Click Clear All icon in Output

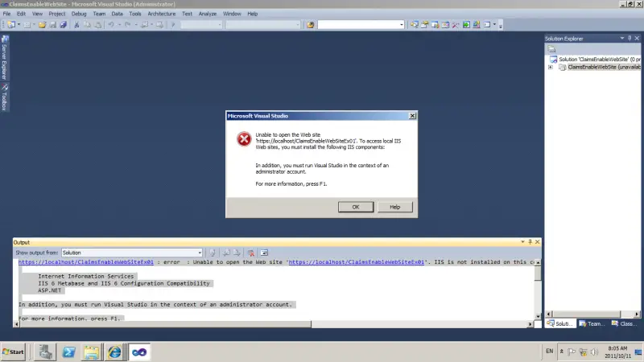[250, 253]
